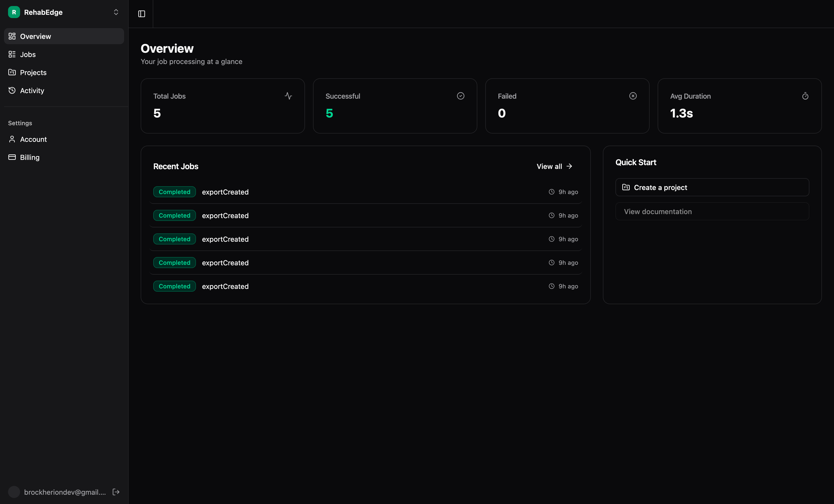Open Projects via the folder icon
The width and height of the screenshot is (834, 504).
[x=12, y=72]
